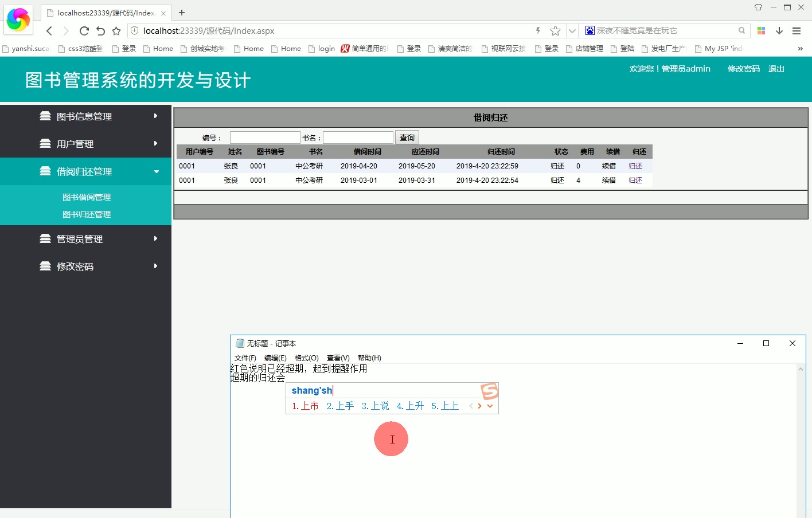The width and height of the screenshot is (812, 518).
Task: Click 归还 link in the 2019-04-20 row
Action: [x=635, y=166]
